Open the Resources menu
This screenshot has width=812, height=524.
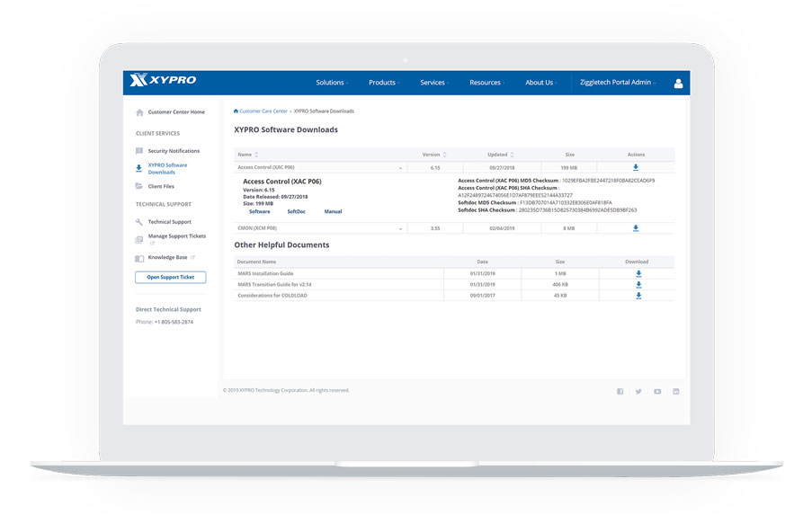point(486,83)
